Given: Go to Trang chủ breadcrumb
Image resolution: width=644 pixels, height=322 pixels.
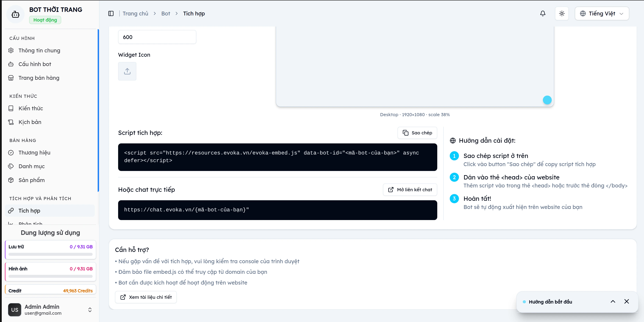Looking at the screenshot, I should (135, 14).
